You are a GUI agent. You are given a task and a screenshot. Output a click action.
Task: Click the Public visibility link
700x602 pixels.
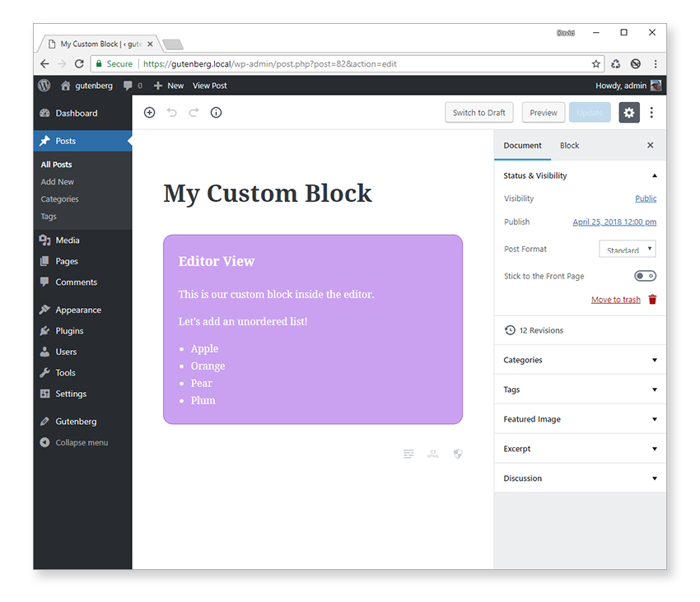[646, 198]
